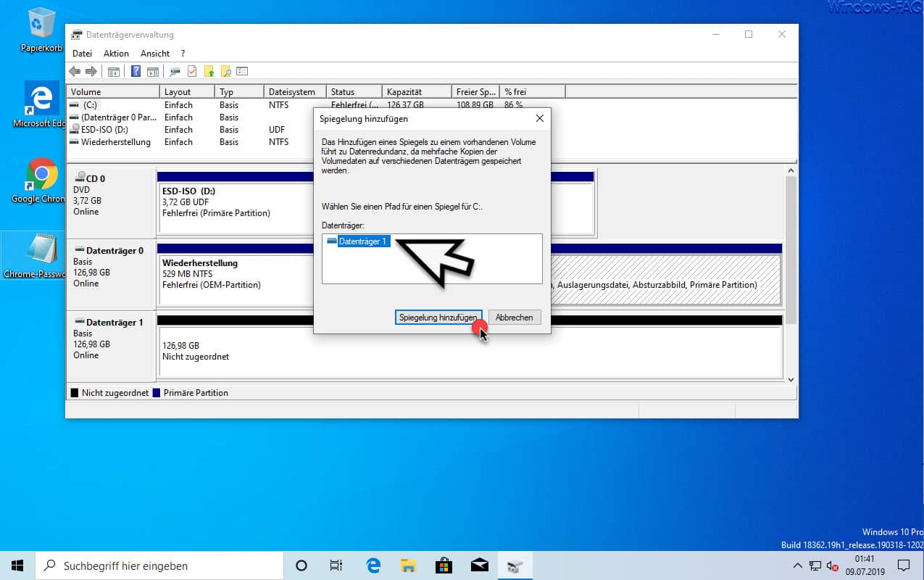The image size is (924, 580).
Task: Click the Forward arrow in the toolbar
Action: tap(91, 71)
